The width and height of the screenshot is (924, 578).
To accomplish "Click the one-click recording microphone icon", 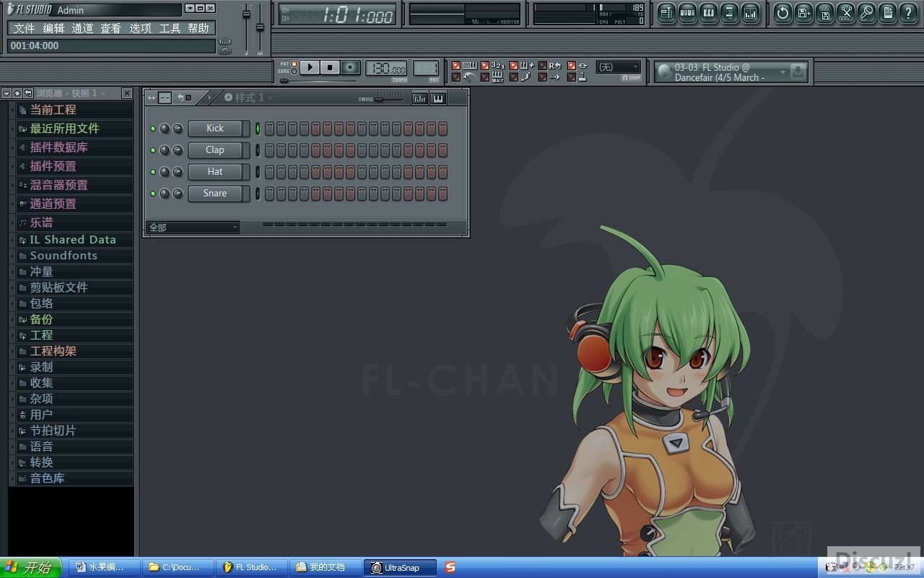I will click(866, 13).
